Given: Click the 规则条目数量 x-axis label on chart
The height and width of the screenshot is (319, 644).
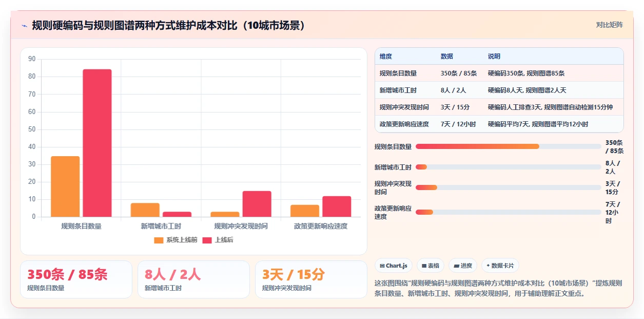Looking at the screenshot, I should click(81, 226).
